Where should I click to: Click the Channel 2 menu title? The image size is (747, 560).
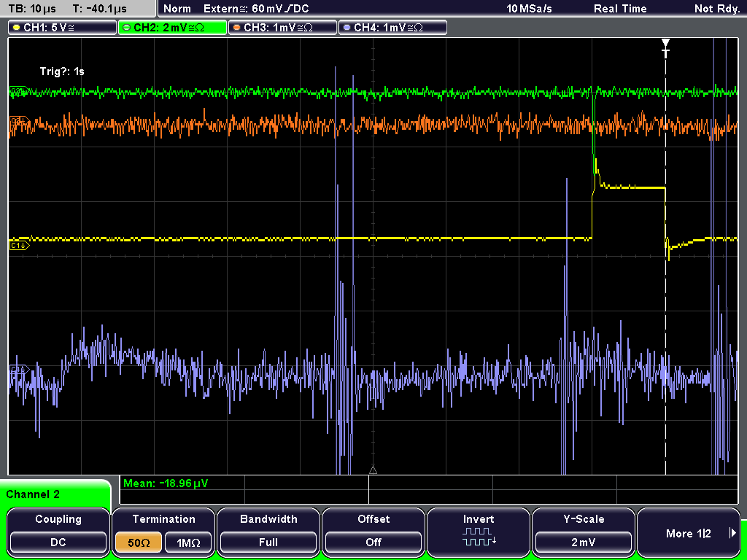point(33,494)
